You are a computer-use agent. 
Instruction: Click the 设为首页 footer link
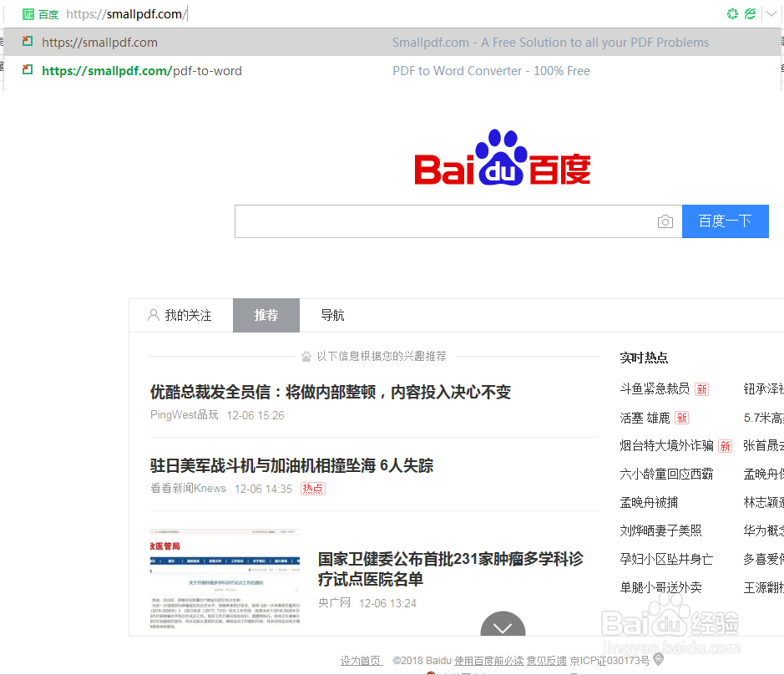[x=361, y=661]
